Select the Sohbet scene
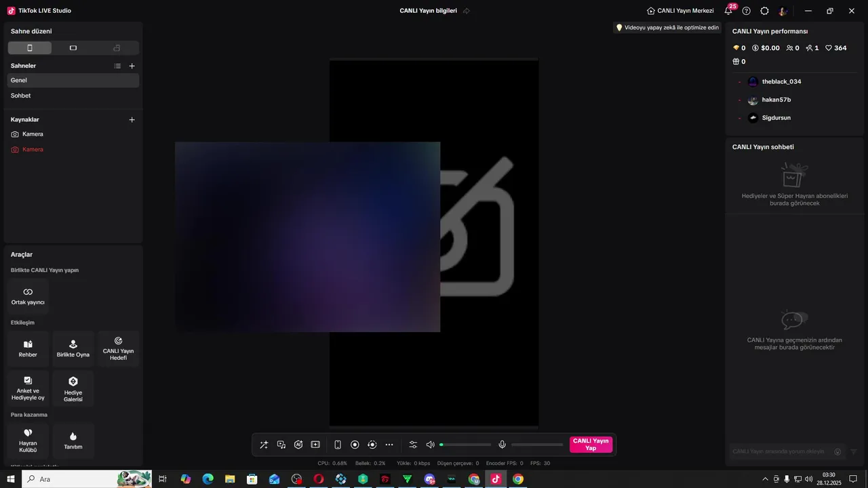Screen dimensions: 868x488 (x=73, y=96)
